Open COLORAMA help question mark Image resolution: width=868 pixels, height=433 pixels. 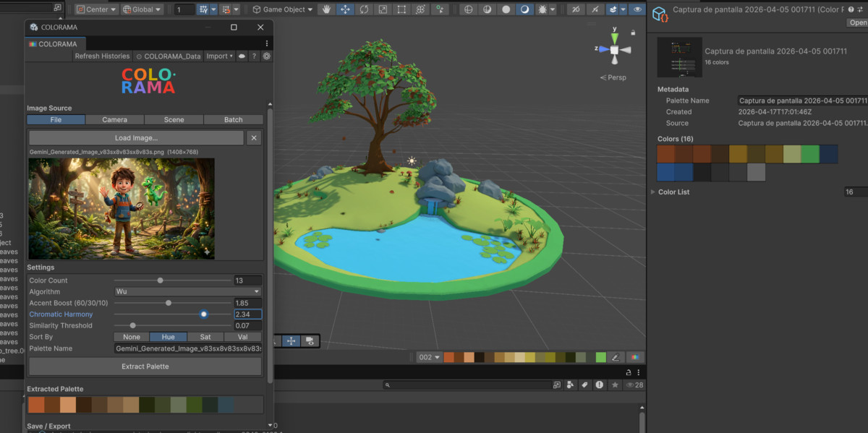point(254,56)
